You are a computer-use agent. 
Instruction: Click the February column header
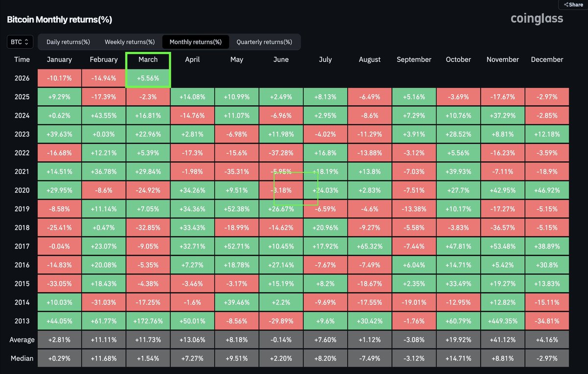(104, 59)
